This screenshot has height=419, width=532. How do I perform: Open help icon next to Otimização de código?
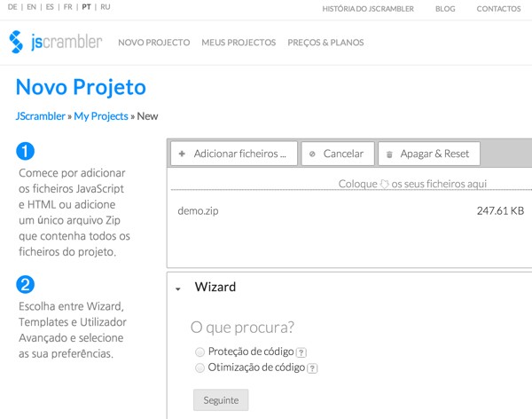click(x=312, y=368)
